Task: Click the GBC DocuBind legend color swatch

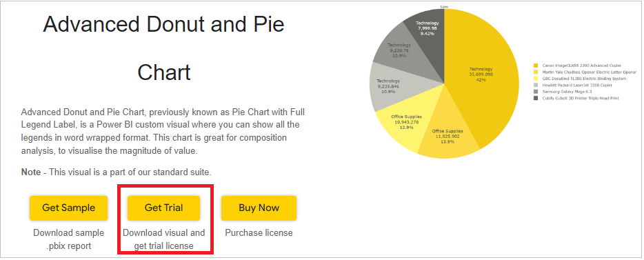Action: pyautogui.click(x=536, y=79)
